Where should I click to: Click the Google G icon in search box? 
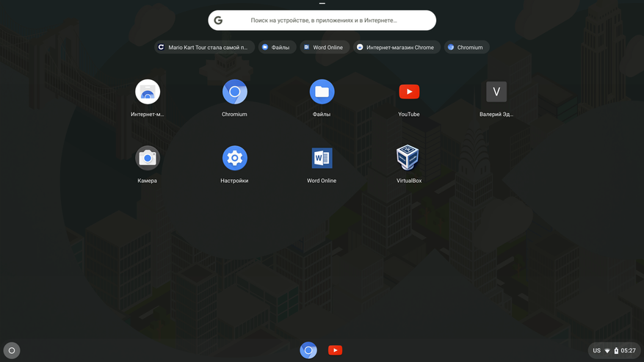click(218, 20)
